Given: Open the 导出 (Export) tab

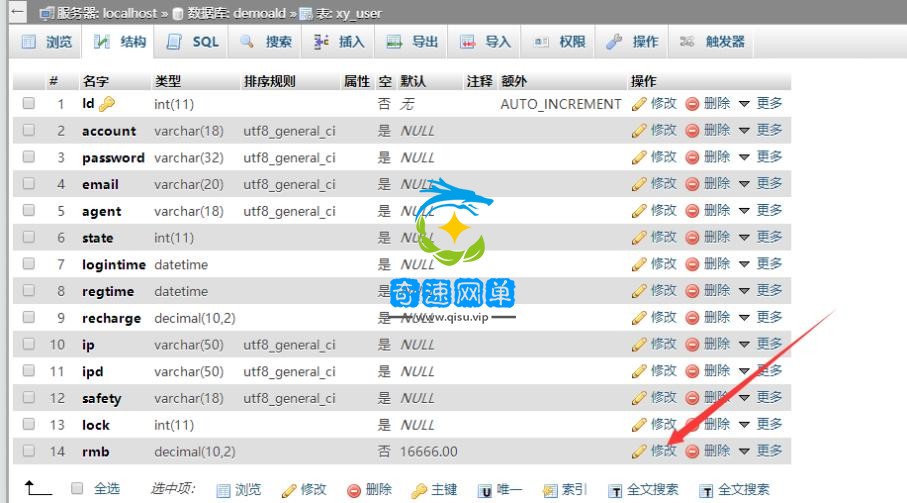Looking at the screenshot, I should coord(411,42).
